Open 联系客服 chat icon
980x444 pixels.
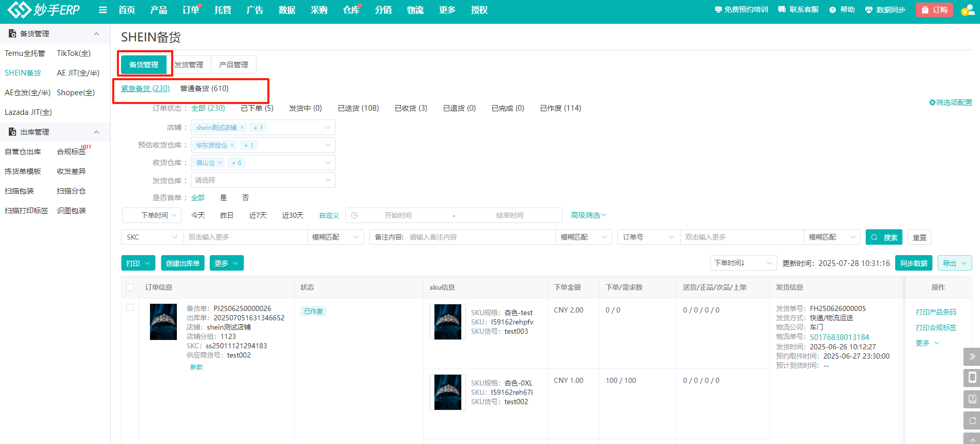click(782, 10)
